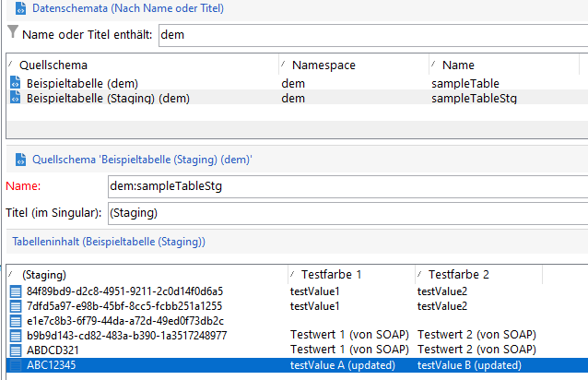The width and height of the screenshot is (588, 380).
Task: Click the Datenschemata header schema icon
Action: click(18, 8)
